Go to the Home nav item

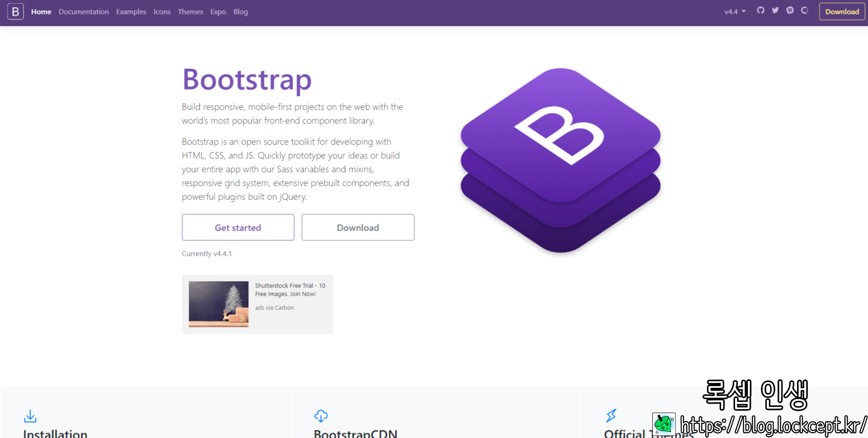41,12
